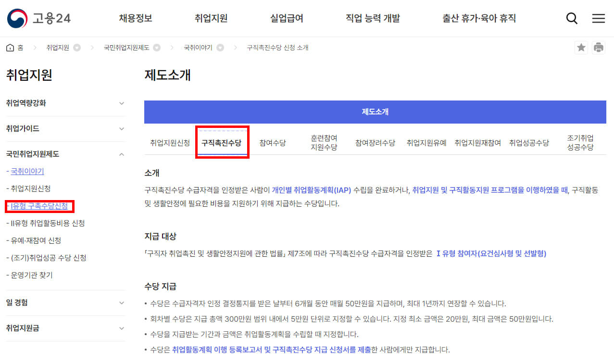Open the 실업급여 menu
614x364 pixels.
tap(287, 18)
